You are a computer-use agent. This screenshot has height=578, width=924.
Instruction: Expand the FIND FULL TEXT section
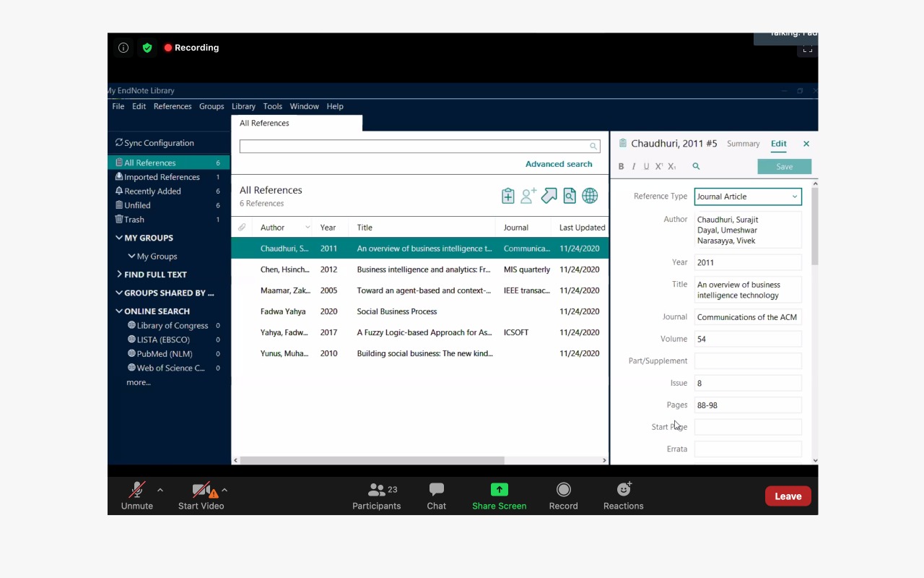point(119,275)
